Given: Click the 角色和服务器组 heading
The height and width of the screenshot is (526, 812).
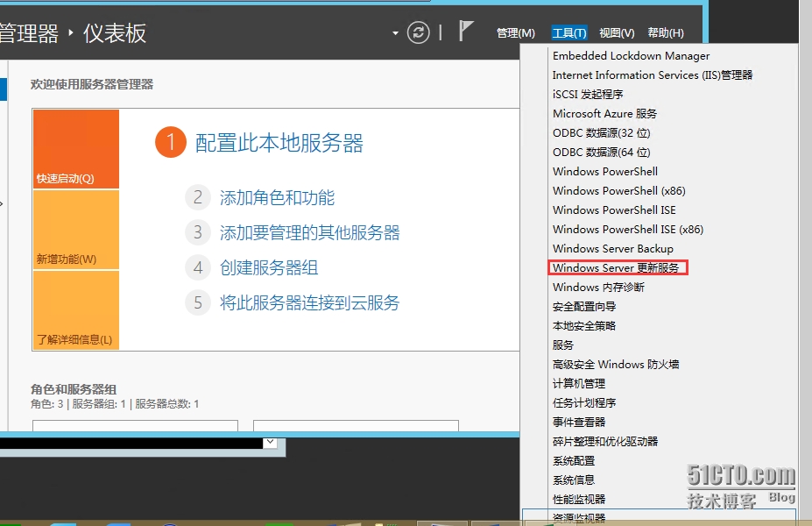Looking at the screenshot, I should 74,389.
